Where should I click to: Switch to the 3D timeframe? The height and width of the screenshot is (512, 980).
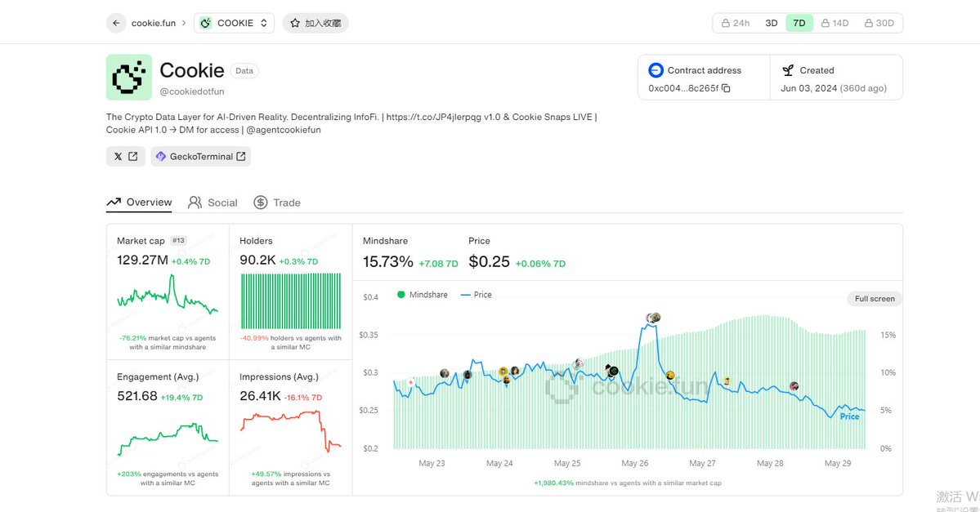click(772, 23)
